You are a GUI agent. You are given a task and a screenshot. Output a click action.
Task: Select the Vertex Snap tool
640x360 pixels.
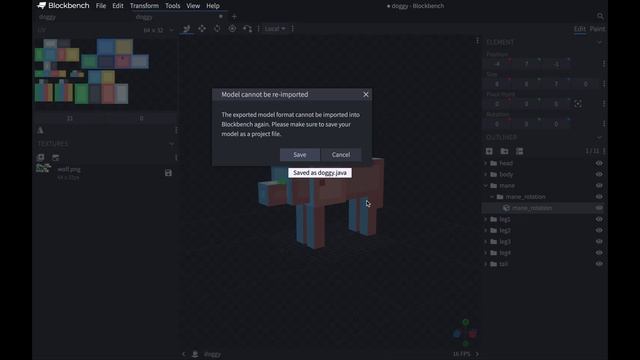click(247, 29)
